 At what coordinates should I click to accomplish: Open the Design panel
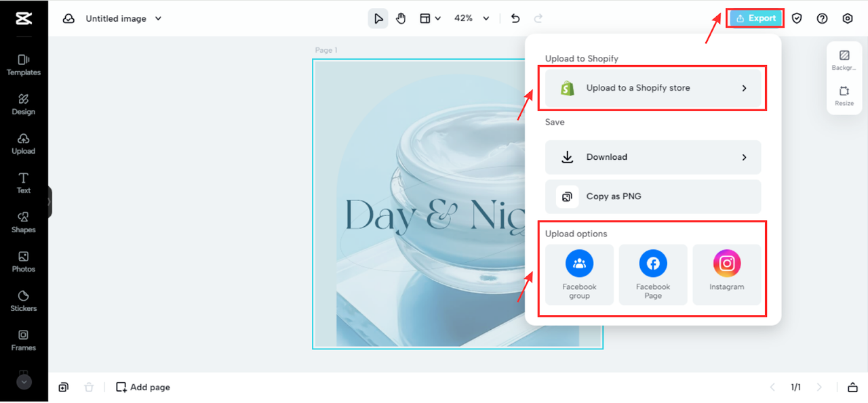tap(24, 104)
